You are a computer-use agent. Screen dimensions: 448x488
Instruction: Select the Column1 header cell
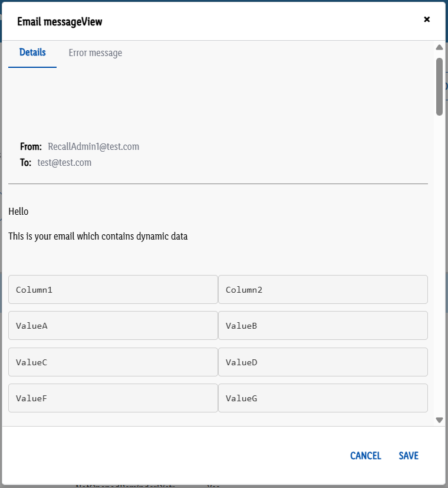coord(113,290)
